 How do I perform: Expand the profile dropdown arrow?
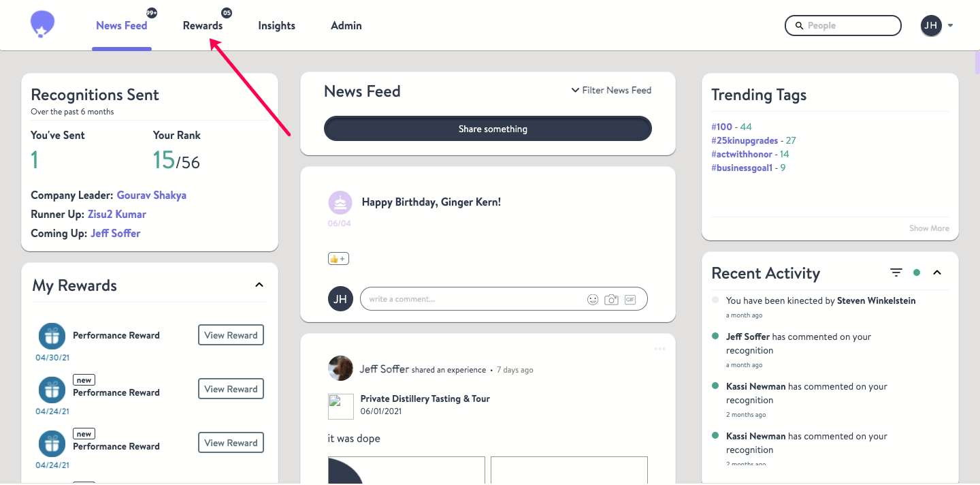[x=950, y=26]
